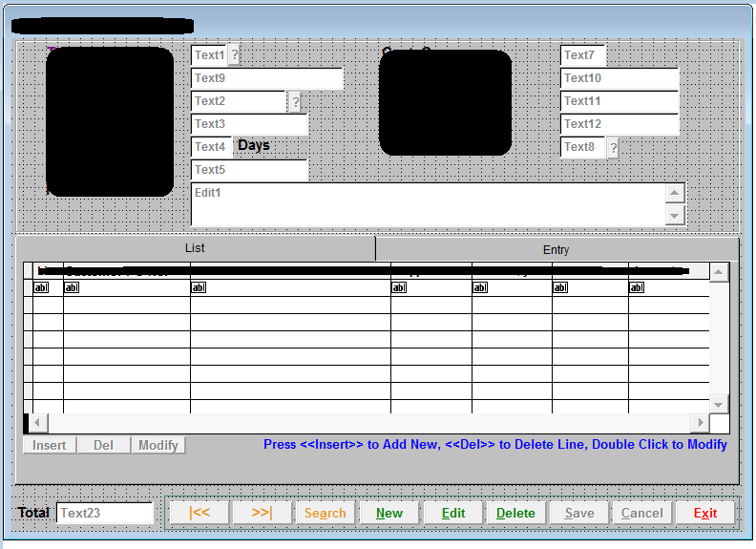The height and width of the screenshot is (549, 756).
Task: Click the Edit button
Action: coord(453,513)
